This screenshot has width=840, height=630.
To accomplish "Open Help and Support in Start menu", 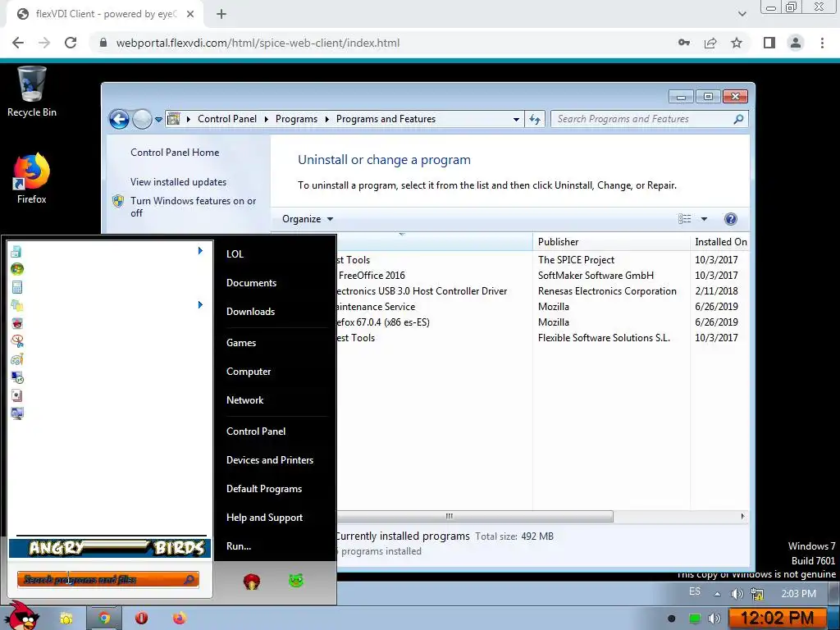I will click(x=264, y=518).
